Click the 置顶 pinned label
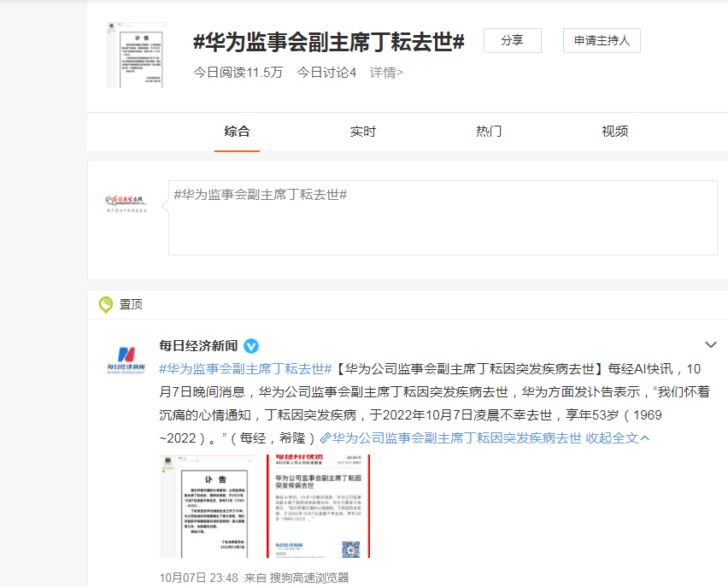 (131, 304)
